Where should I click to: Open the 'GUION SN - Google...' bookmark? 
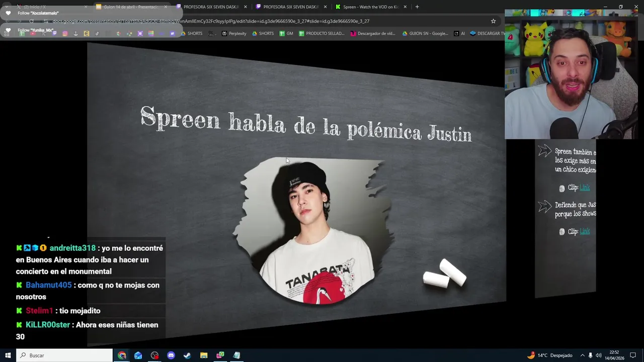[425, 34]
